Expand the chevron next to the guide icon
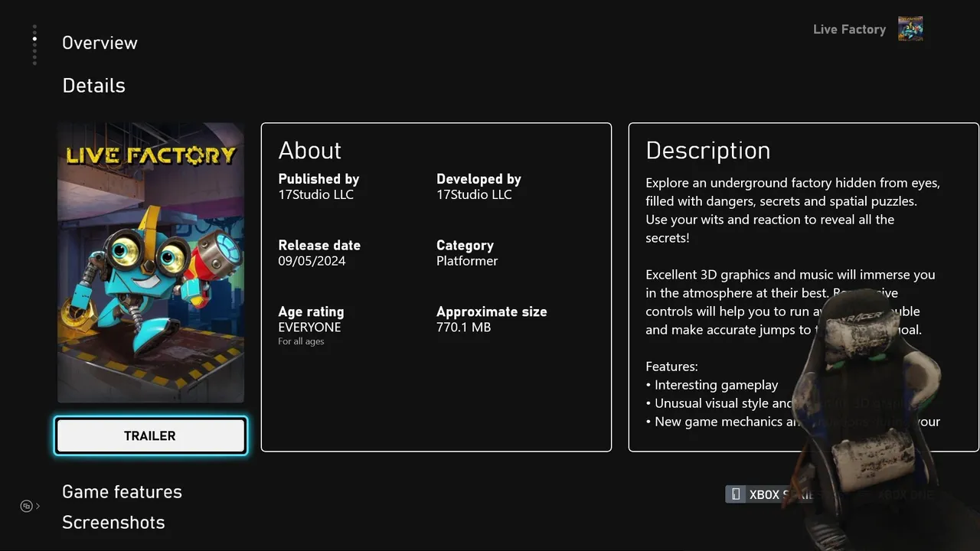This screenshot has height=551, width=980. [x=38, y=506]
